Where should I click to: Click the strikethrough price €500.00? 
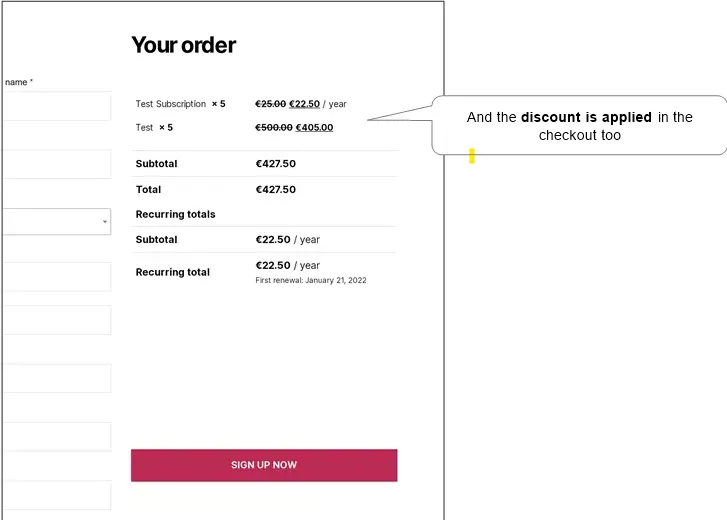click(x=274, y=127)
